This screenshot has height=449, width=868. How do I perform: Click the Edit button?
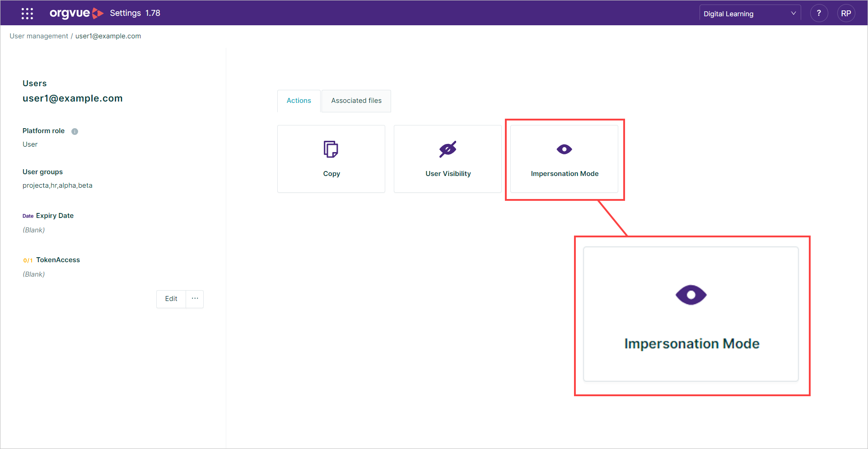pos(171,299)
